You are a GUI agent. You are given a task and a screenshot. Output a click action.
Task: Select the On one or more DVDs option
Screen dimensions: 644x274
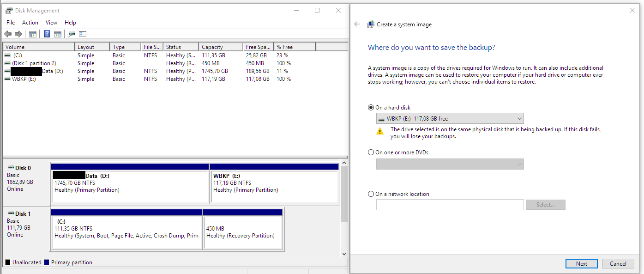tap(371, 152)
